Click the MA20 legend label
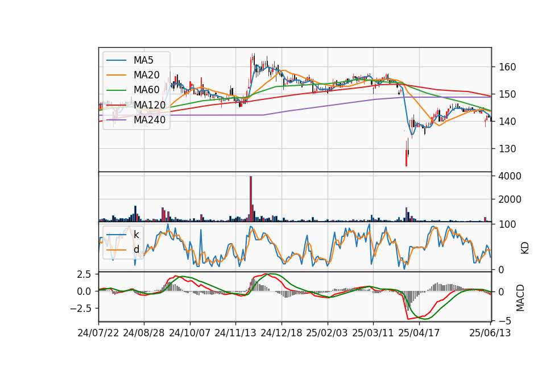 click(147, 75)
